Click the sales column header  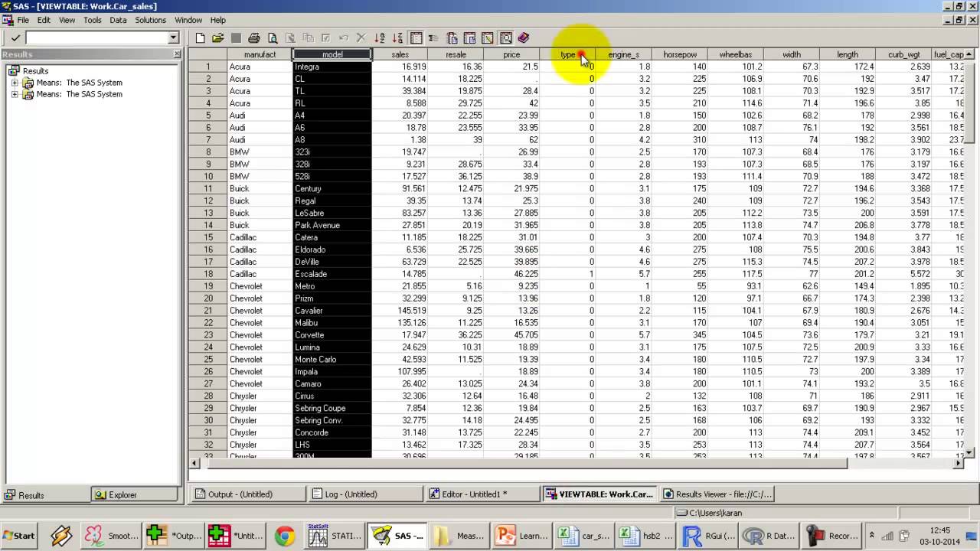(400, 54)
